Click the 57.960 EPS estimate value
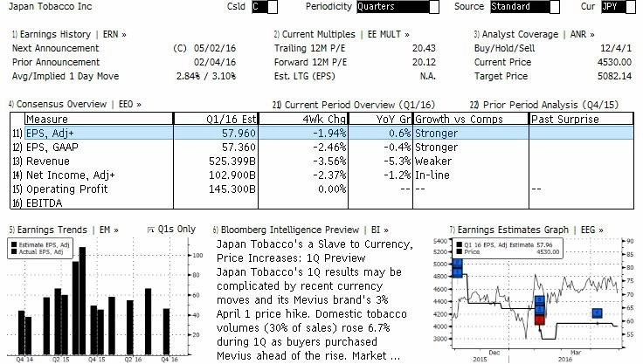This screenshot has height=364, width=643. click(x=239, y=134)
